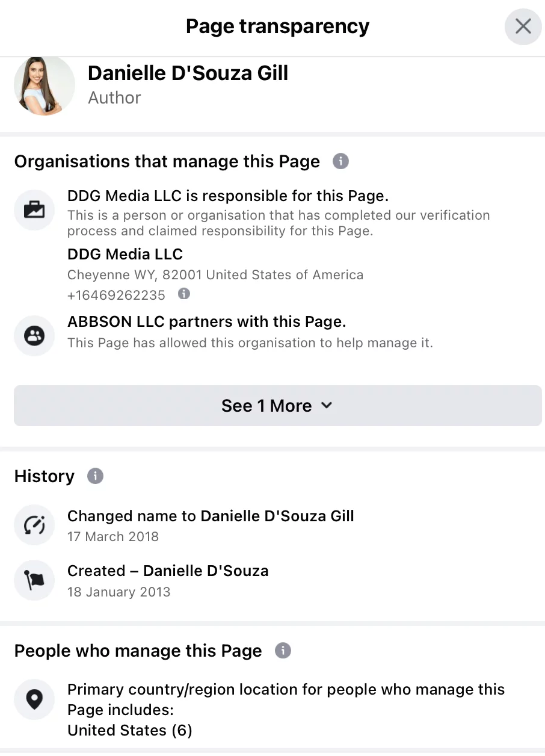Click info icon beside Organisations that manage this Page
545x756 pixels.
click(340, 161)
